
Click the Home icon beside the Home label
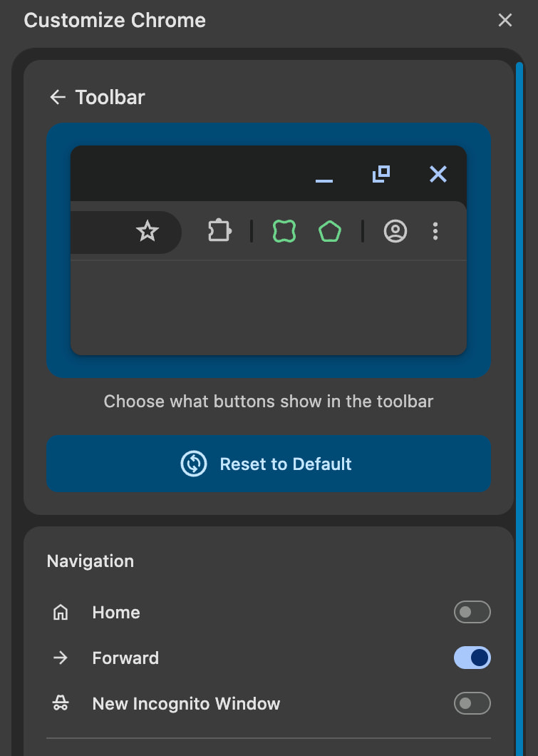tap(61, 612)
